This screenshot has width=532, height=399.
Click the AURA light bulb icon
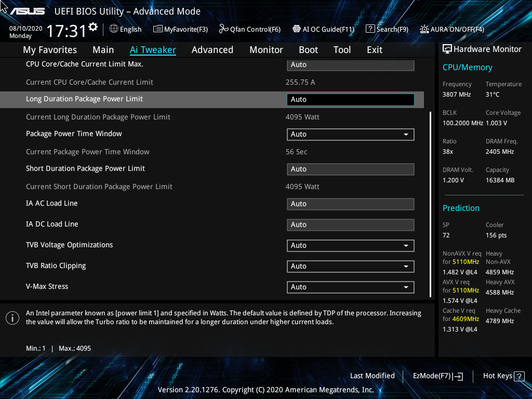424,29
